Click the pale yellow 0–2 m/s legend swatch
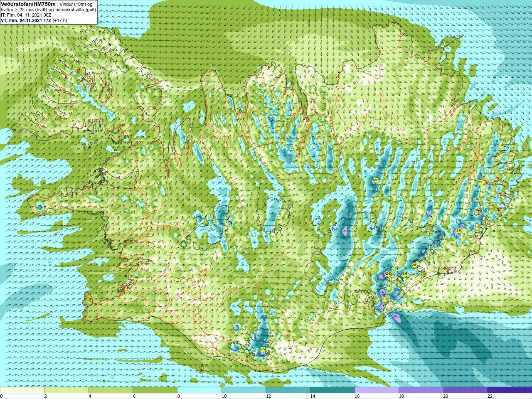 22,390
